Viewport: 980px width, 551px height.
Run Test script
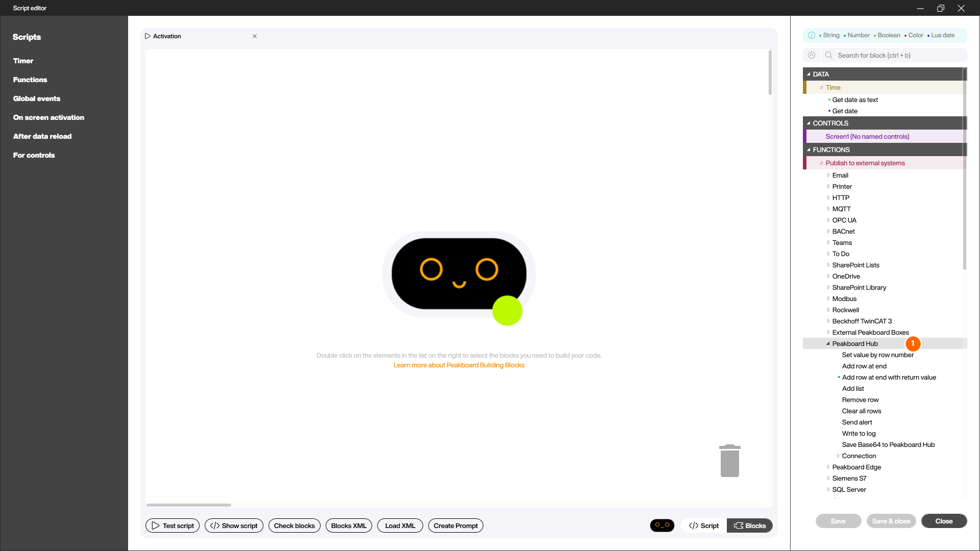[x=173, y=525]
